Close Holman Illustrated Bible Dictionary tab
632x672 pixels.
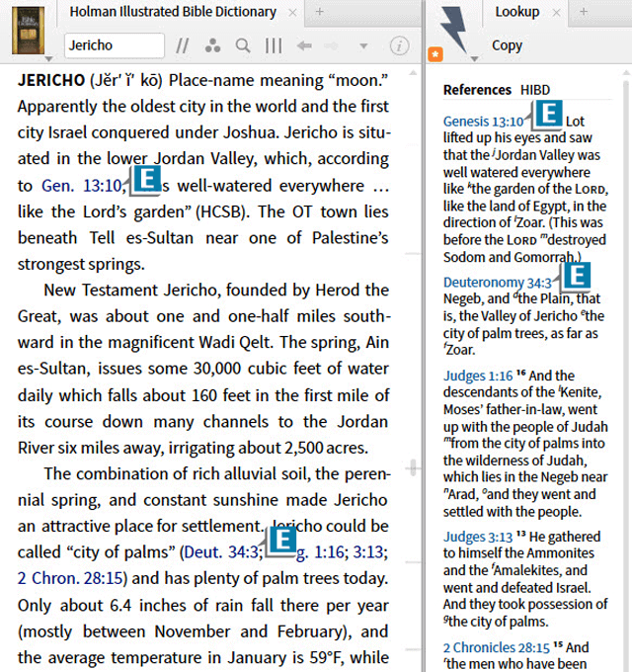[x=292, y=13]
